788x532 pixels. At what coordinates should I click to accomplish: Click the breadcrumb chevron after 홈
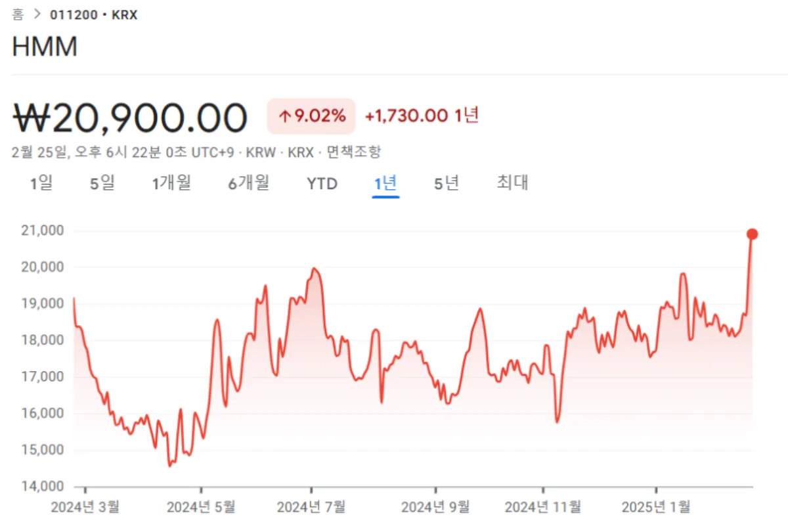coord(38,14)
